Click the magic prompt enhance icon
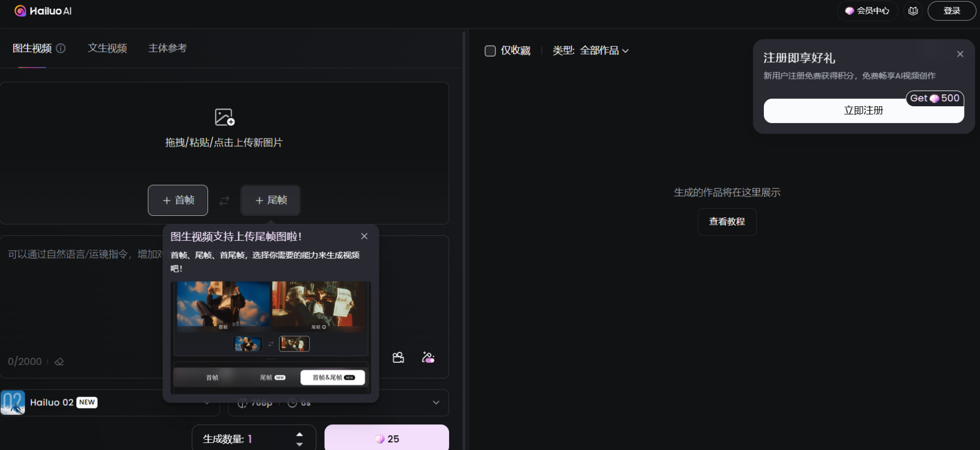This screenshot has width=980, height=450. click(x=428, y=357)
